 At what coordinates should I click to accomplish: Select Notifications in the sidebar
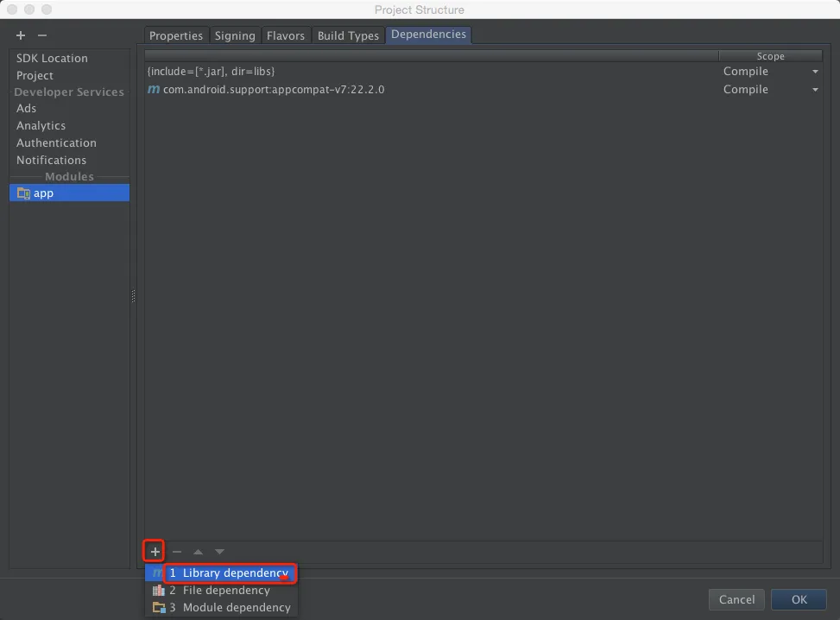pyautogui.click(x=69, y=161)
